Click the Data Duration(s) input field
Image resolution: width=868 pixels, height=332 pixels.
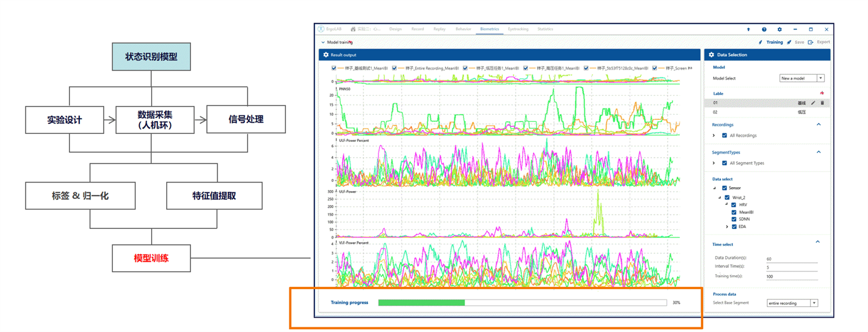pos(791,259)
